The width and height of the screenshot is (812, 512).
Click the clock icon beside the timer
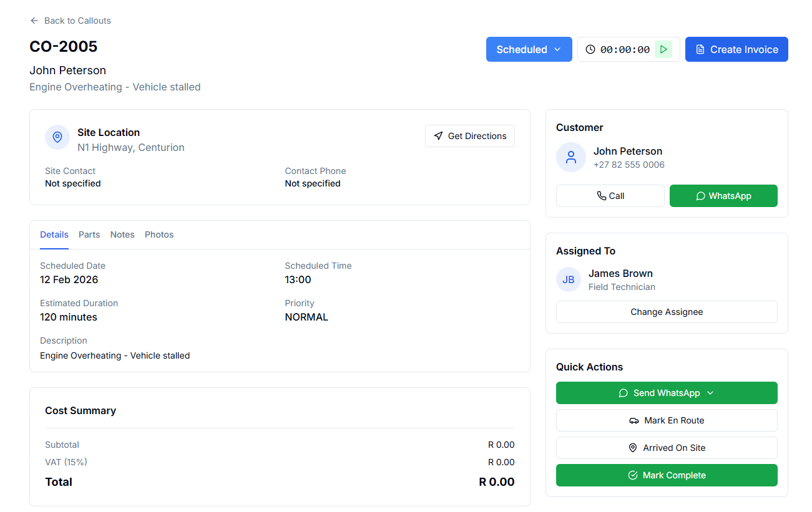[590, 49]
